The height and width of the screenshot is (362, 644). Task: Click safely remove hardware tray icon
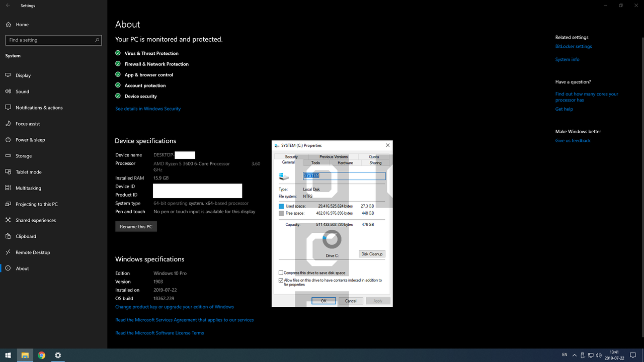click(583, 355)
